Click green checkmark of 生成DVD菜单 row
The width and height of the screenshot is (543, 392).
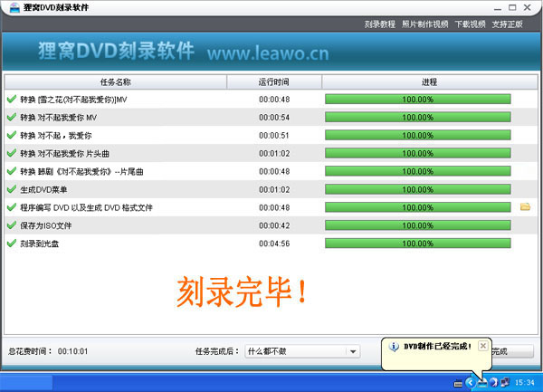click(12, 189)
